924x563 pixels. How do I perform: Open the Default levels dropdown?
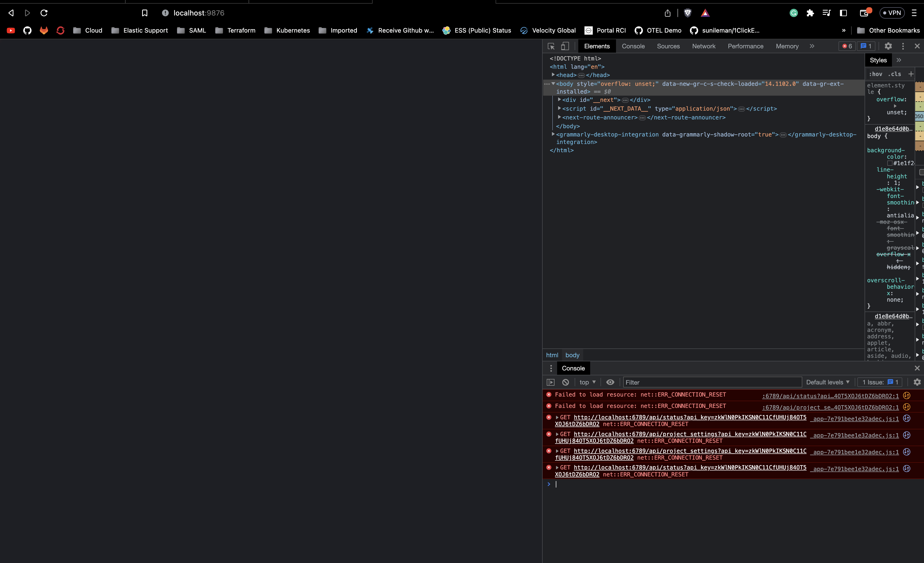[x=828, y=382]
